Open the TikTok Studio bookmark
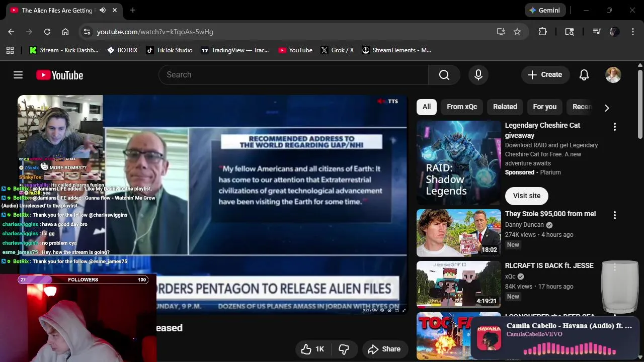This screenshot has width=644, height=362. click(170, 50)
